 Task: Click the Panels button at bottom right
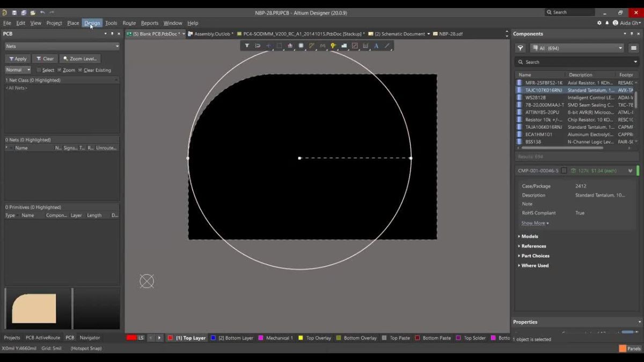pyautogui.click(x=631, y=349)
